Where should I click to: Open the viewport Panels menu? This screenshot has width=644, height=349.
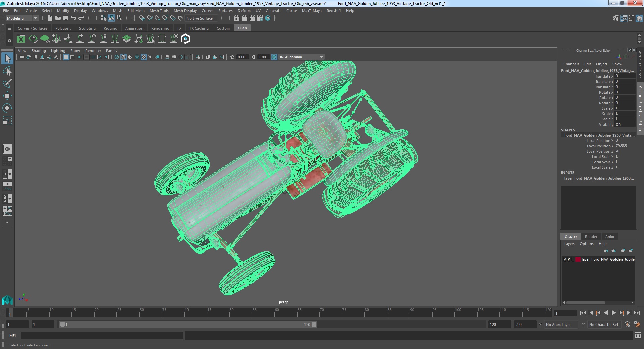click(x=111, y=51)
